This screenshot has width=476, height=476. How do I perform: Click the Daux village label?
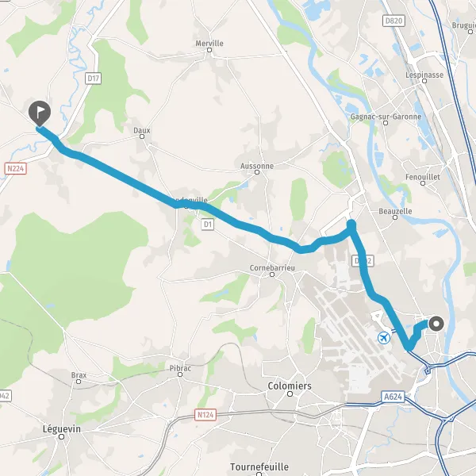(142, 131)
